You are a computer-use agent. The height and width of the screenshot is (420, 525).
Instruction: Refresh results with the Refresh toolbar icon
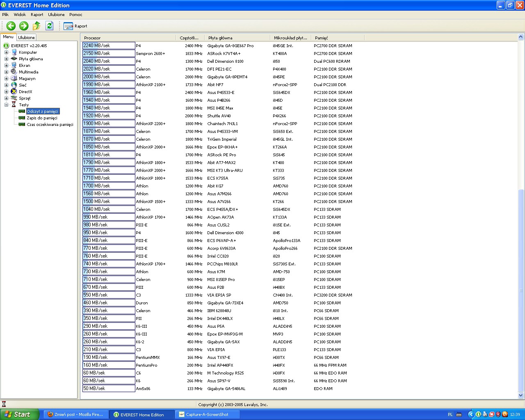[x=49, y=26]
